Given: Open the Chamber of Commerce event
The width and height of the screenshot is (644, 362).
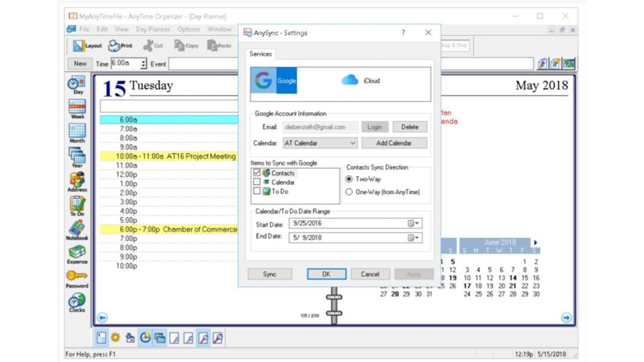Looking at the screenshot, I should coord(169,230).
